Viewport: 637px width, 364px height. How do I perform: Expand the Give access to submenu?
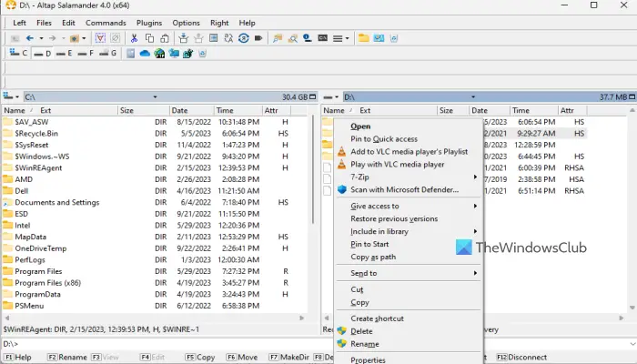[408, 206]
